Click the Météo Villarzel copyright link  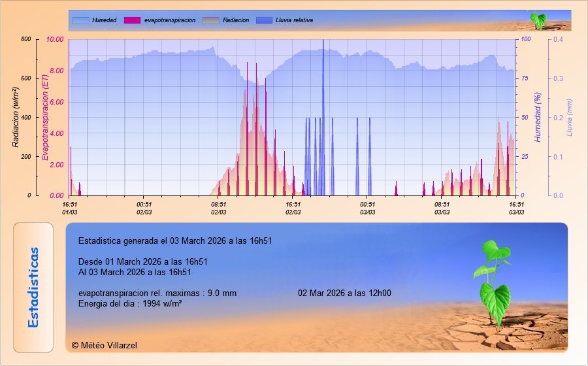105,345
